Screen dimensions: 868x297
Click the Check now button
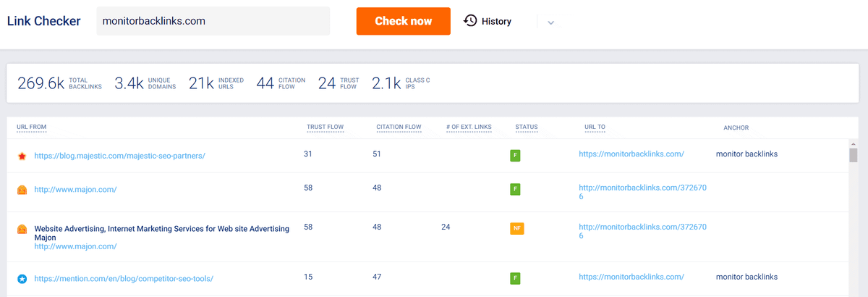point(404,21)
